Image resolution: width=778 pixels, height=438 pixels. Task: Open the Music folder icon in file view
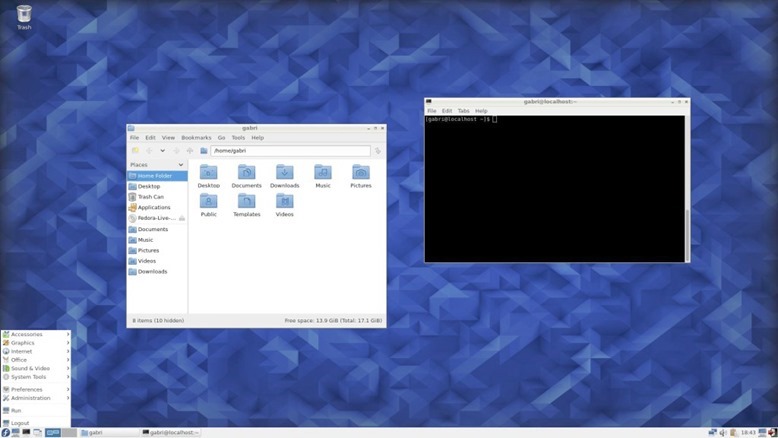[x=323, y=176]
